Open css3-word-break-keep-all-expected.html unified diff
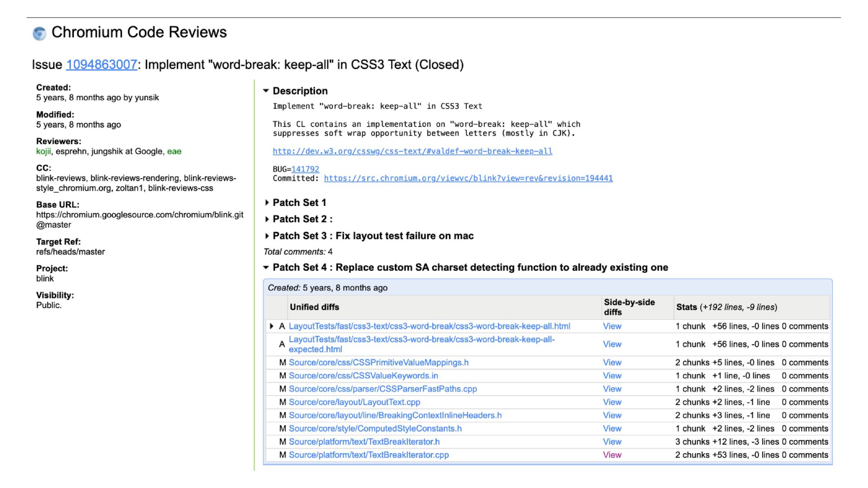 point(422,344)
